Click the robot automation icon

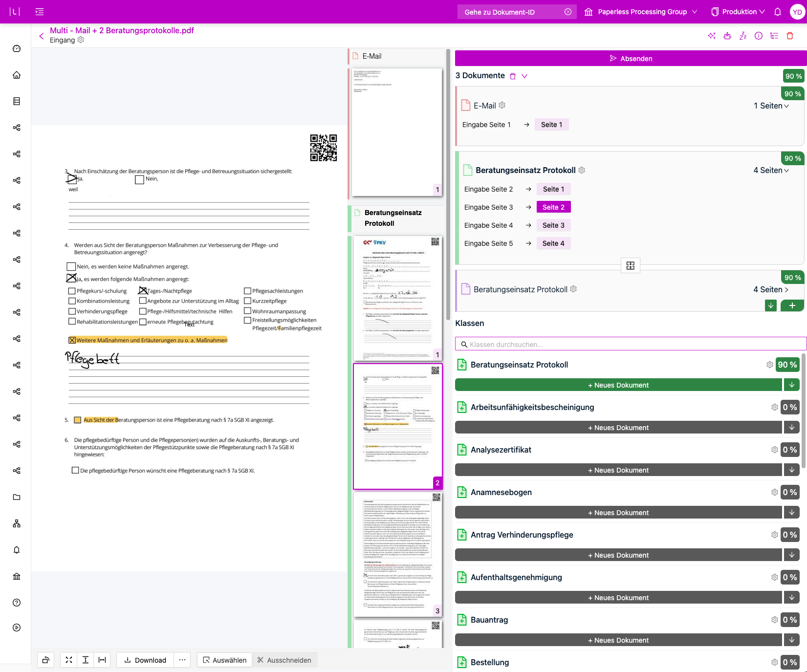point(727,36)
